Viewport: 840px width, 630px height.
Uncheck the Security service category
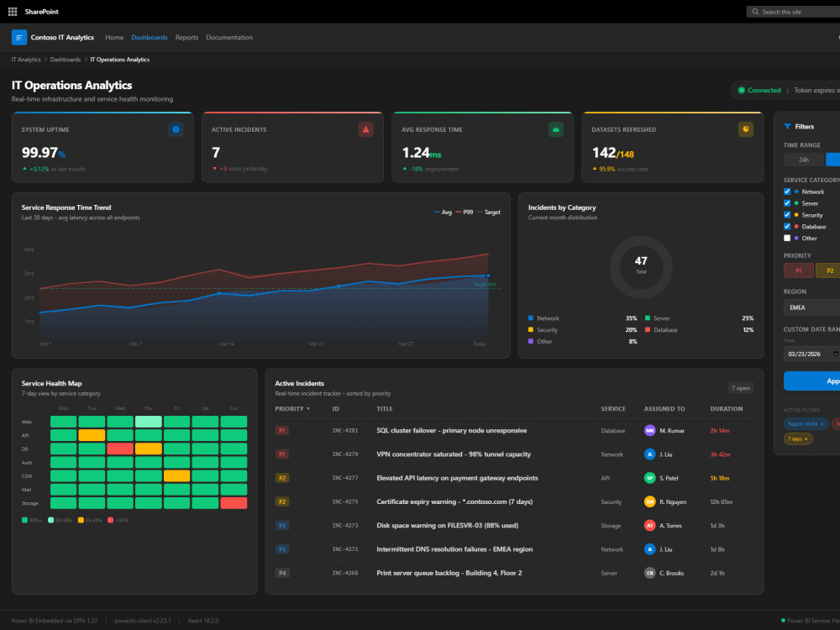(787, 215)
